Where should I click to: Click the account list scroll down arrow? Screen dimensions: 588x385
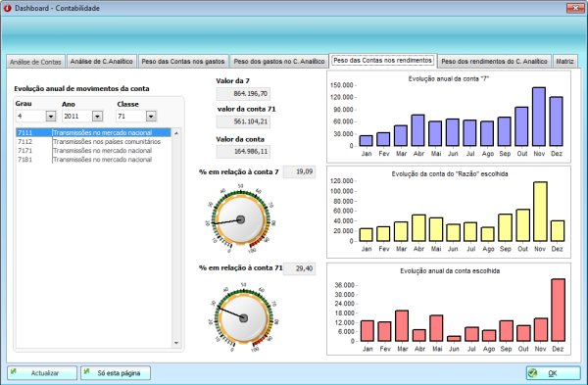point(176,343)
